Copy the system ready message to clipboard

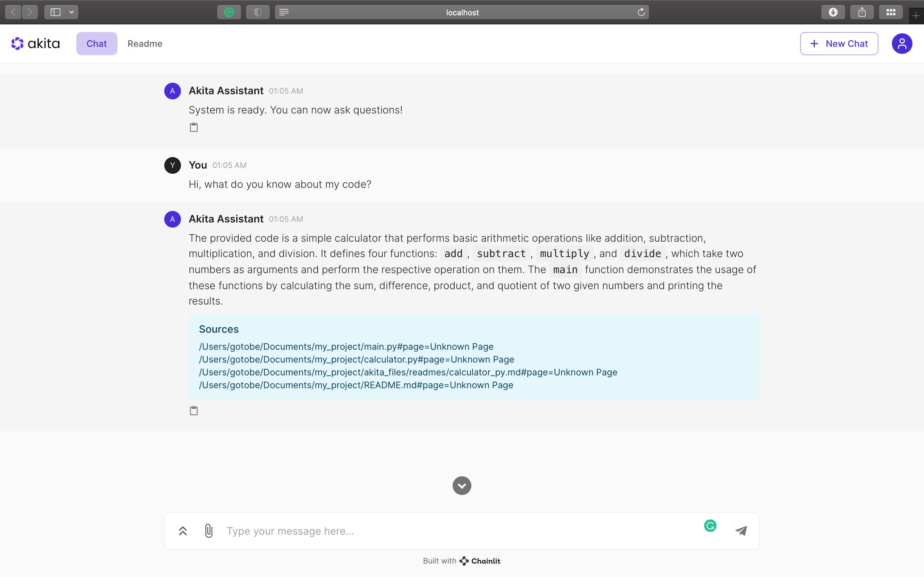pyautogui.click(x=193, y=128)
